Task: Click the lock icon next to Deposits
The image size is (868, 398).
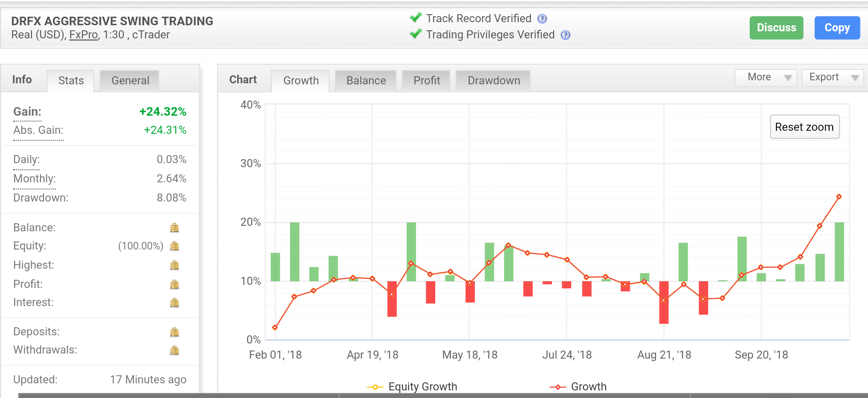Action: click(174, 332)
